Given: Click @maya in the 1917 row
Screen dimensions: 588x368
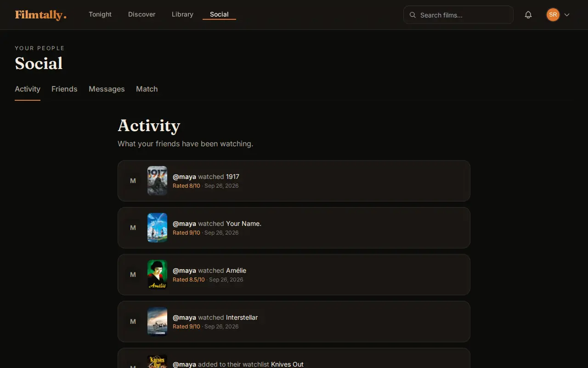Looking at the screenshot, I should click(184, 177).
